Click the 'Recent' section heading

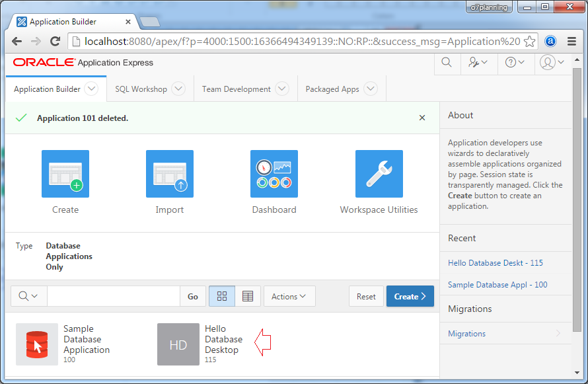pos(462,238)
